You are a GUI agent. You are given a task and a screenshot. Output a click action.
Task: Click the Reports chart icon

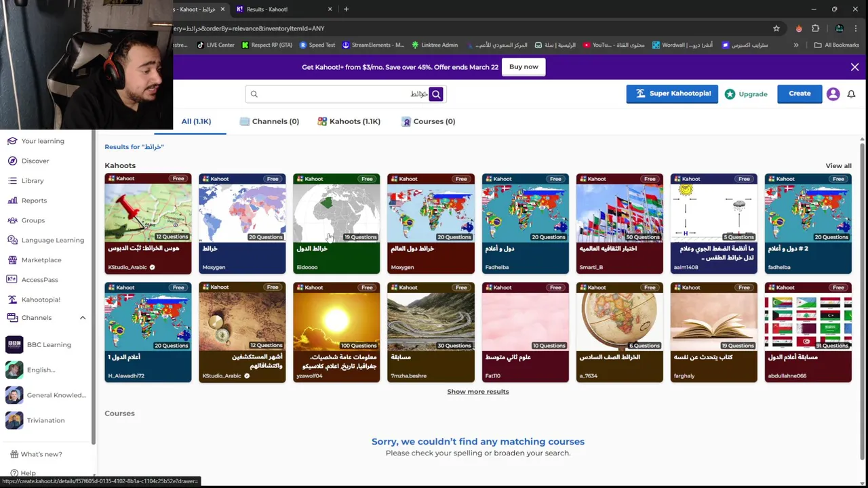click(x=12, y=201)
